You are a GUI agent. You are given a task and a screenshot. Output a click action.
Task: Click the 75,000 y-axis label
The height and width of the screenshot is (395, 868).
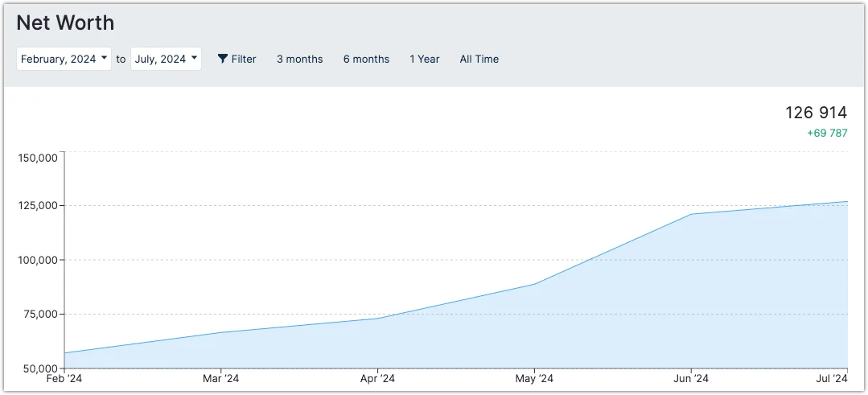click(39, 314)
